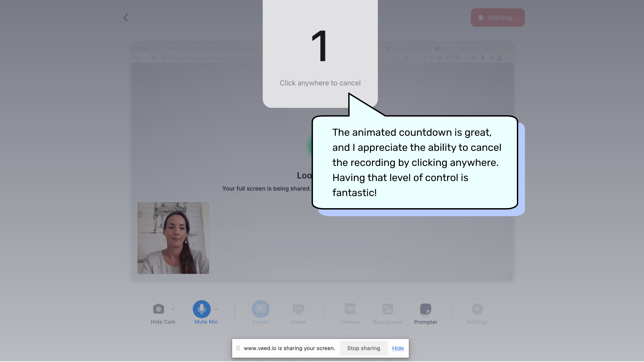Viewport: 644px width, 362px height.
Task: Go back with the left arrow
Action: pos(125,17)
